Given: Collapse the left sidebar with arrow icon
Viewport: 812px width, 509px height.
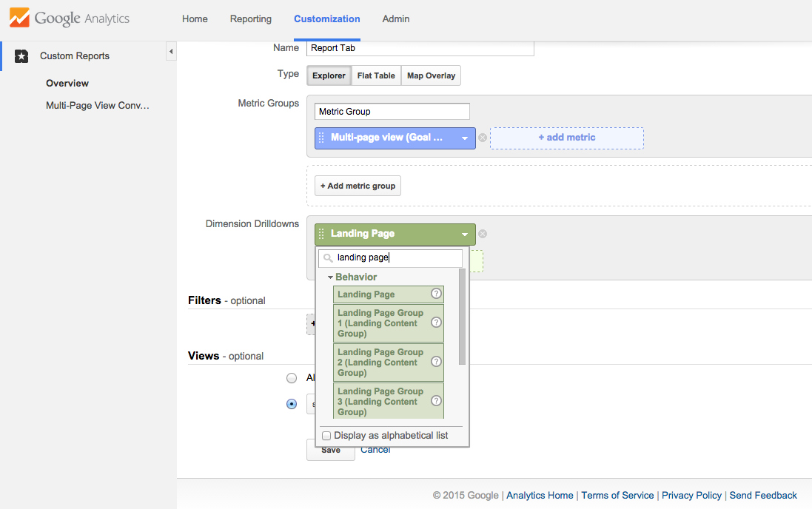Looking at the screenshot, I should click(171, 51).
